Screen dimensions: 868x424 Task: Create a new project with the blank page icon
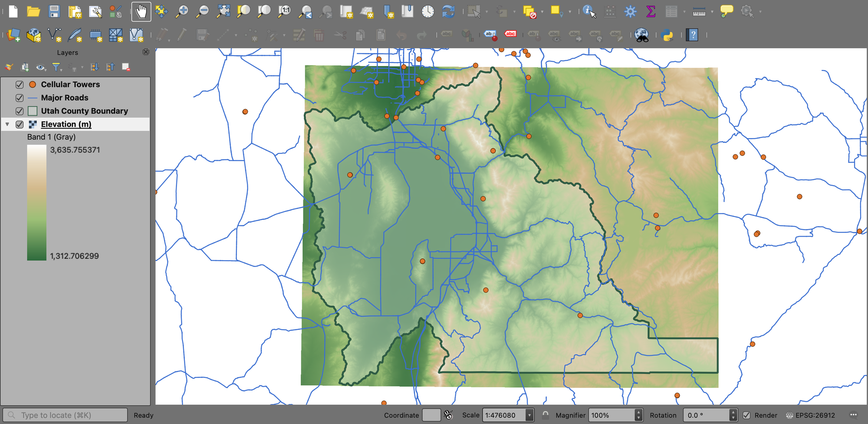point(13,12)
